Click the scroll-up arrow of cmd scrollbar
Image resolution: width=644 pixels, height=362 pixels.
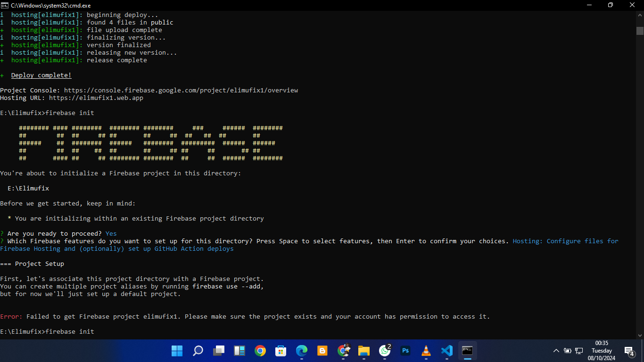[x=640, y=15]
